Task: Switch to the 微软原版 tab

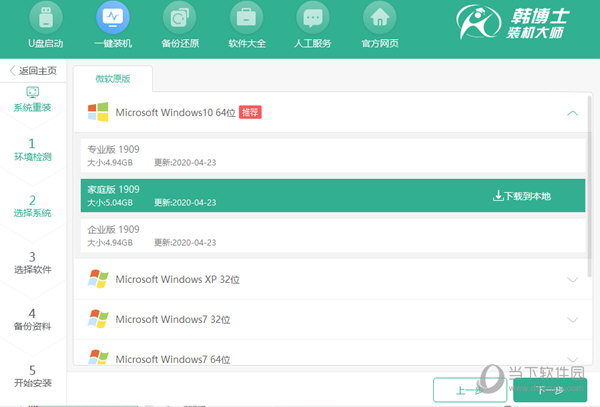Action: tap(113, 79)
